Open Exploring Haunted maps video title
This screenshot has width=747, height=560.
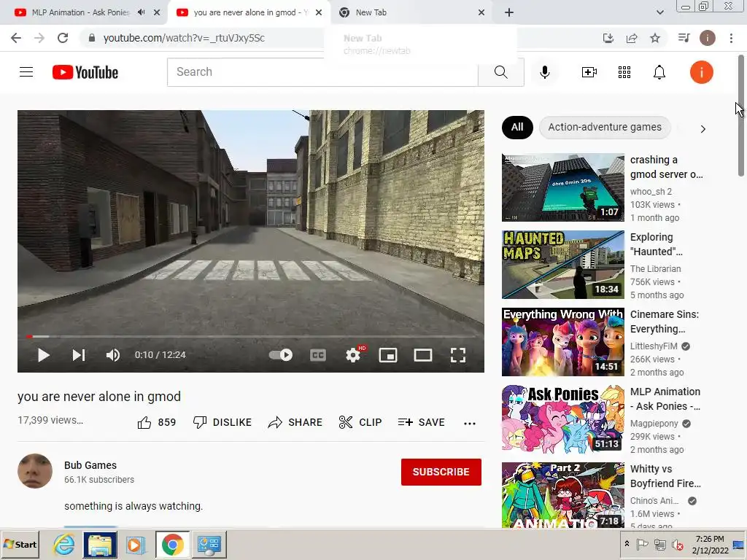coord(657,244)
